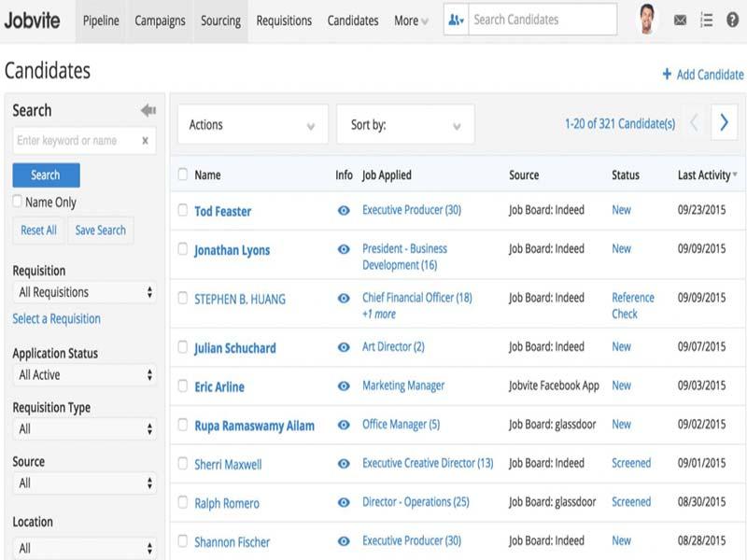Screen dimensions: 747x560
Task: View info eye icon for Sherri Maxwell
Action: 344,464
